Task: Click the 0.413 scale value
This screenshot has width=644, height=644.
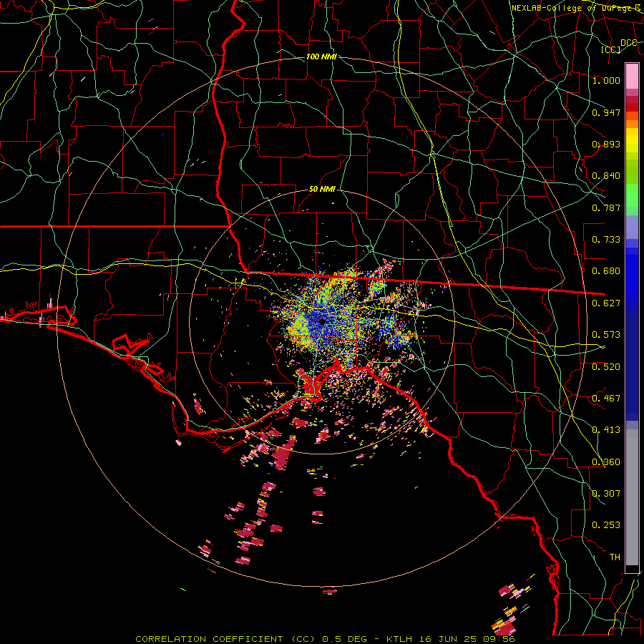Action: [x=606, y=430]
